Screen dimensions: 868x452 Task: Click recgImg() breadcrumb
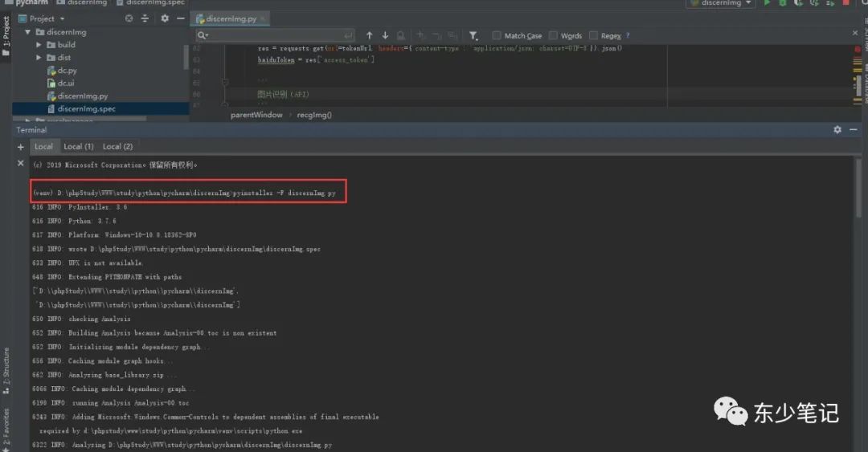tap(314, 115)
